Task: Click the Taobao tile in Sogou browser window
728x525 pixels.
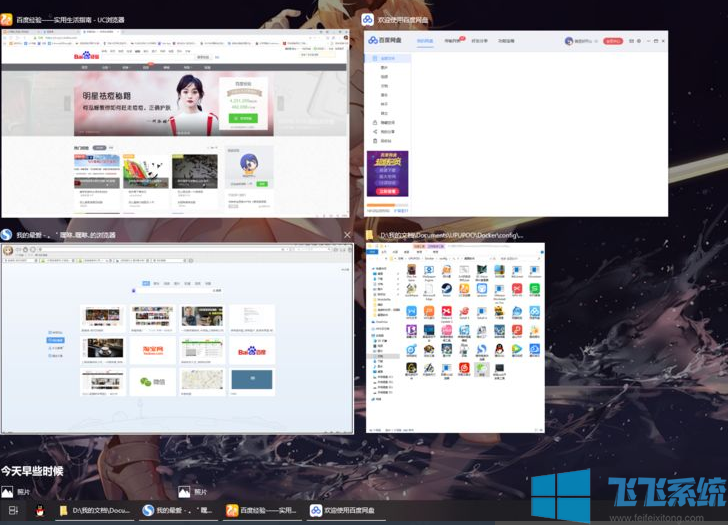Action: coord(153,350)
